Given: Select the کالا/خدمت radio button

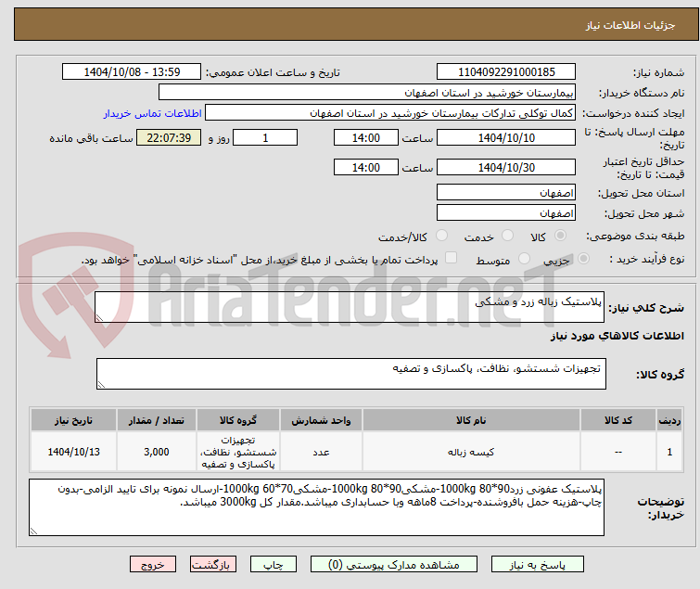Looking at the screenshot, I should pyautogui.click(x=441, y=236).
